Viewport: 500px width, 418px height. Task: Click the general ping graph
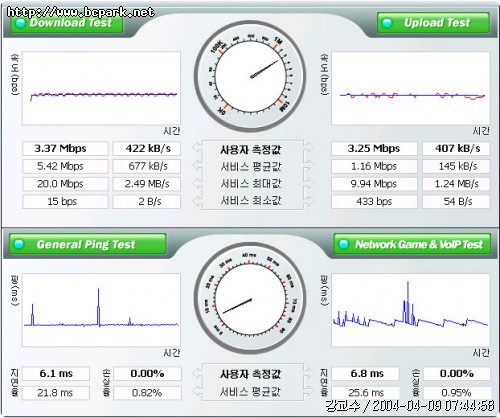pos(101,310)
